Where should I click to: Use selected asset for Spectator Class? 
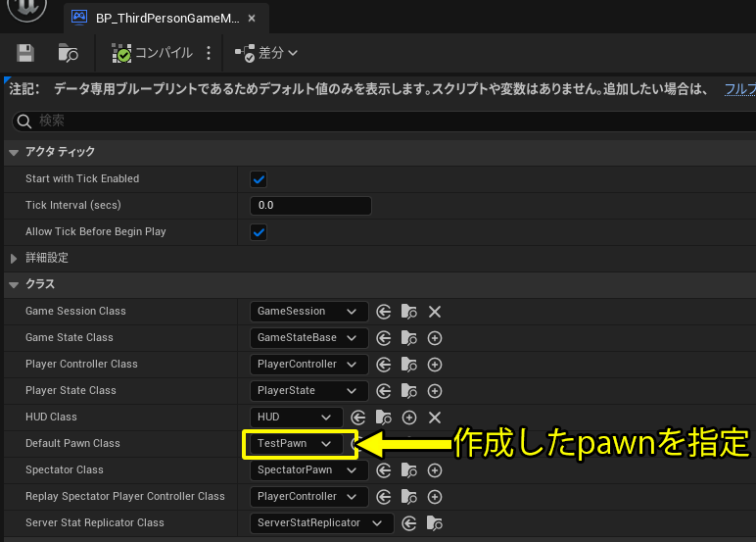[384, 471]
